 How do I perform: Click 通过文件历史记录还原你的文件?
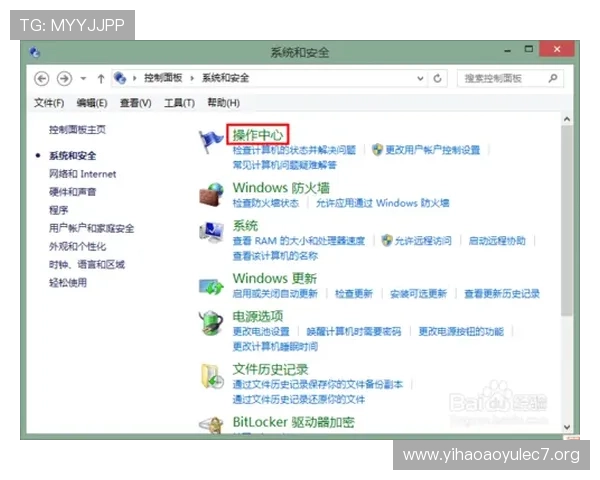(299, 400)
